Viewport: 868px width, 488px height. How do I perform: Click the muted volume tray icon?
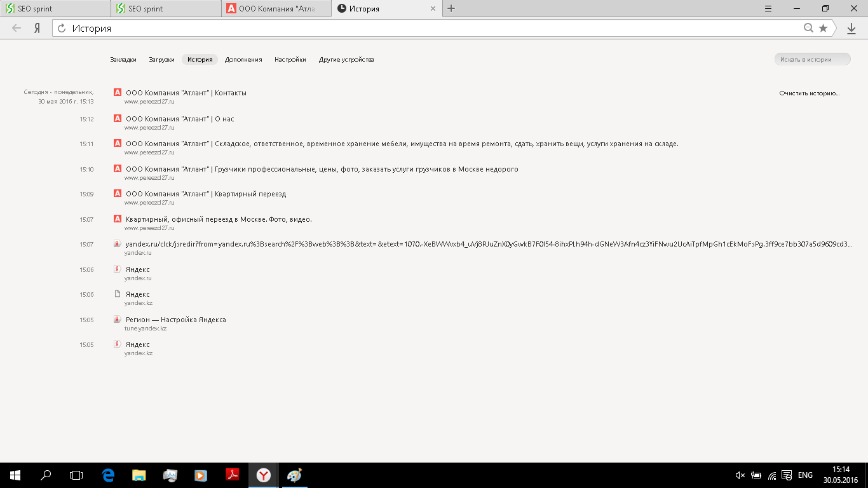pyautogui.click(x=740, y=475)
